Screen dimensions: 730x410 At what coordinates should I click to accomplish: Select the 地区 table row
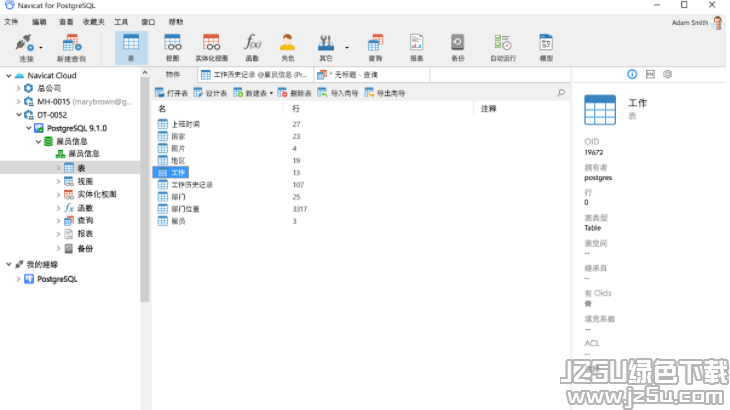coord(178,161)
